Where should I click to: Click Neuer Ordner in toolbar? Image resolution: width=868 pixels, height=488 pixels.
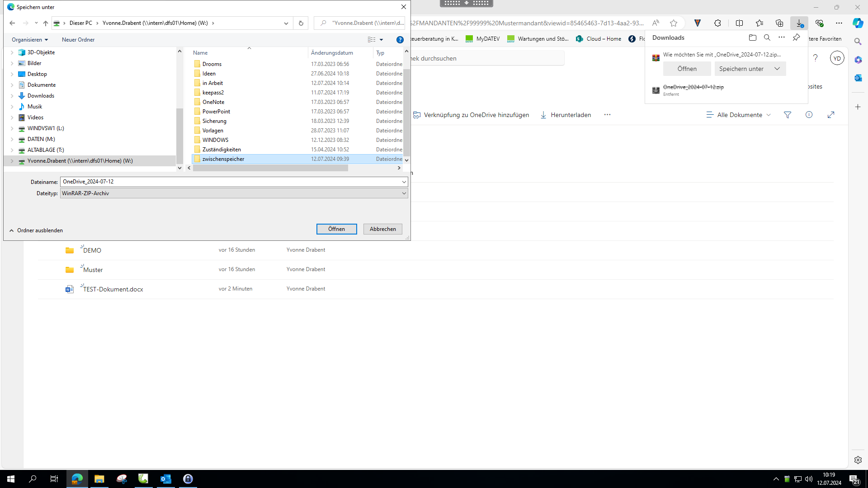click(x=78, y=40)
